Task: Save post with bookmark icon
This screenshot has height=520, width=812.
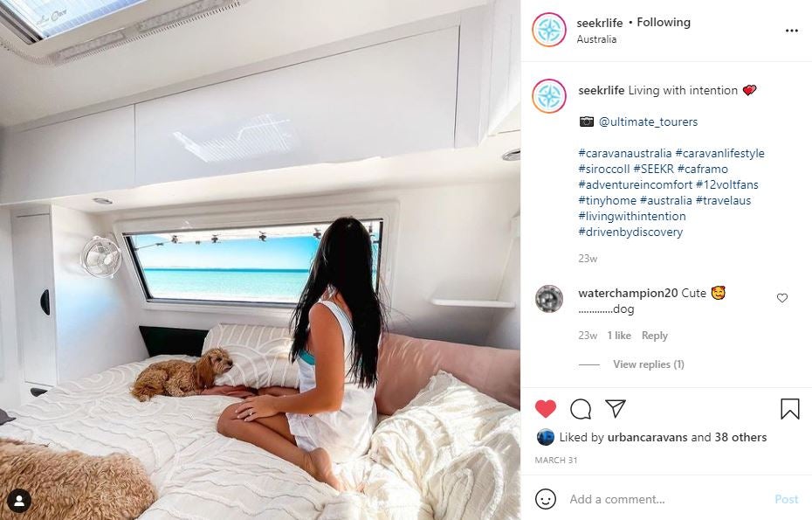Action: click(x=789, y=408)
